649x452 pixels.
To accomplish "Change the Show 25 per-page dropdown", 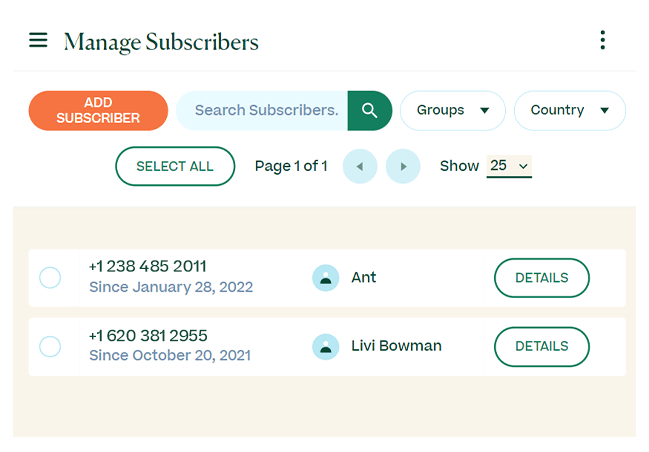I will (509, 166).
